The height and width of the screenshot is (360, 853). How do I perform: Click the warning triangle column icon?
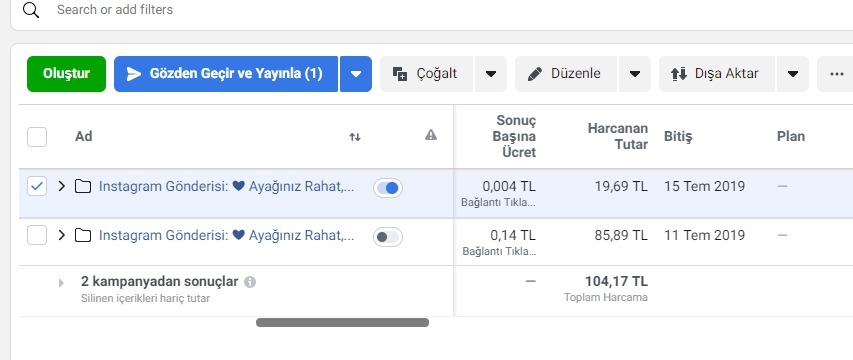click(431, 135)
